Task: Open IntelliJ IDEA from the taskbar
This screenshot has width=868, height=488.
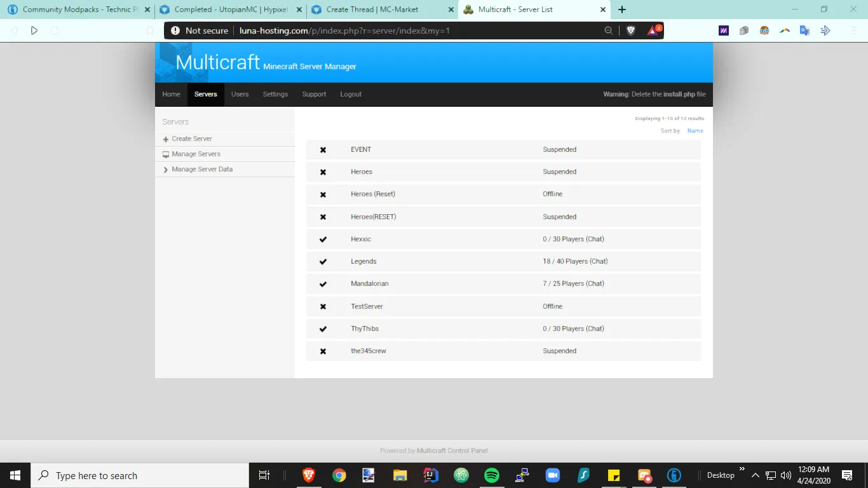Action: (x=431, y=475)
